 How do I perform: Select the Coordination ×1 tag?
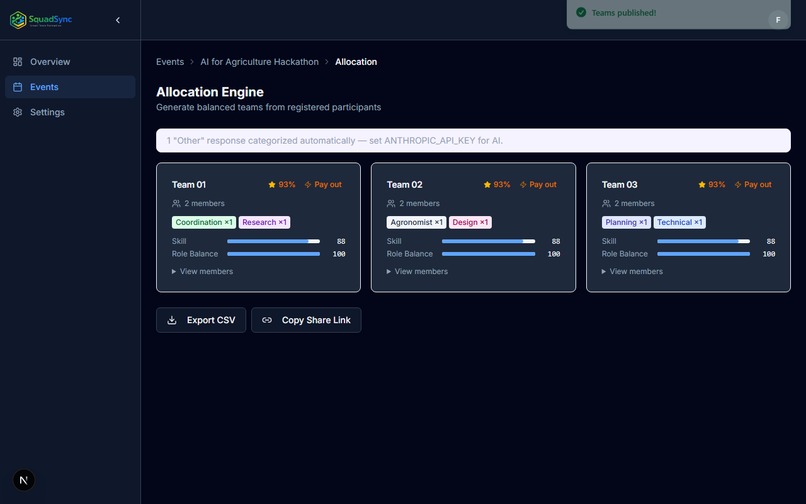(x=204, y=222)
